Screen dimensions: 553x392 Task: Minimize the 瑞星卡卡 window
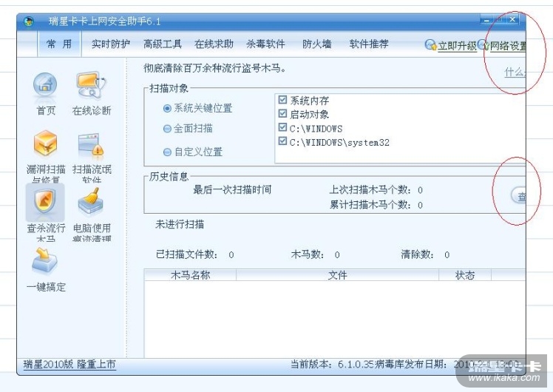pyautogui.click(x=486, y=21)
